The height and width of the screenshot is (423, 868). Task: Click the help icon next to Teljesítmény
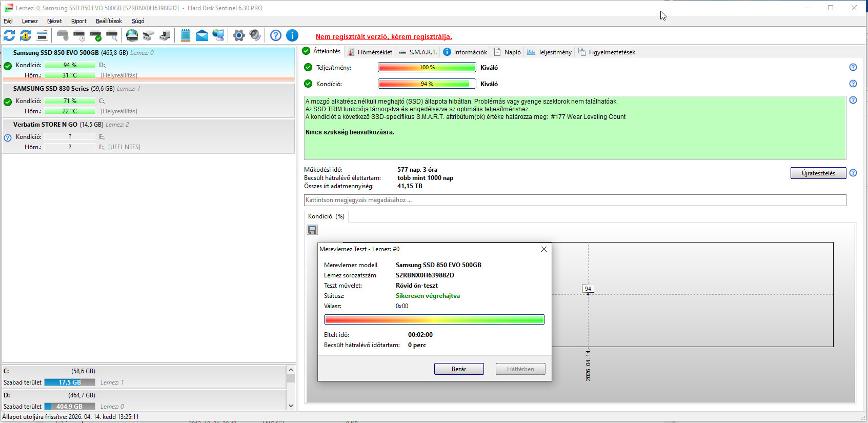(853, 67)
